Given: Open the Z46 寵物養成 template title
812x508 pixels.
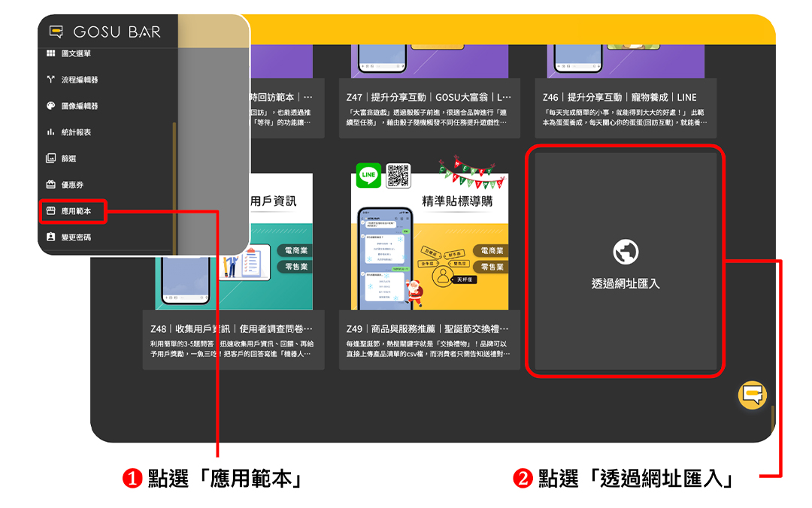Looking at the screenshot, I should tap(620, 98).
